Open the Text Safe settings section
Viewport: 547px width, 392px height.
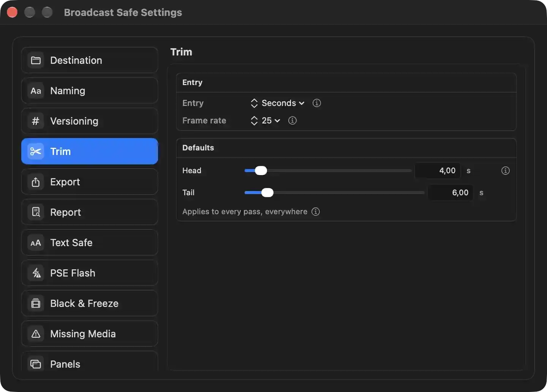[x=90, y=243]
